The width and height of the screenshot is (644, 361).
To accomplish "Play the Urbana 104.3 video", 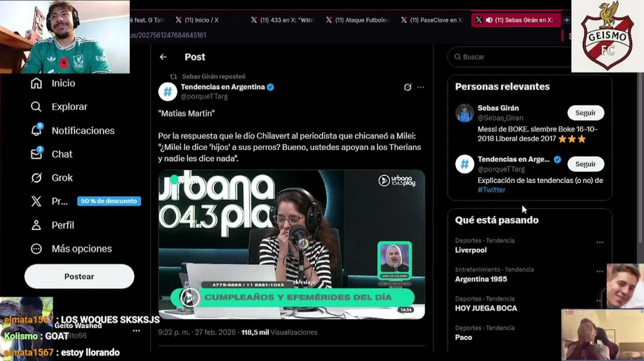I will click(x=291, y=244).
